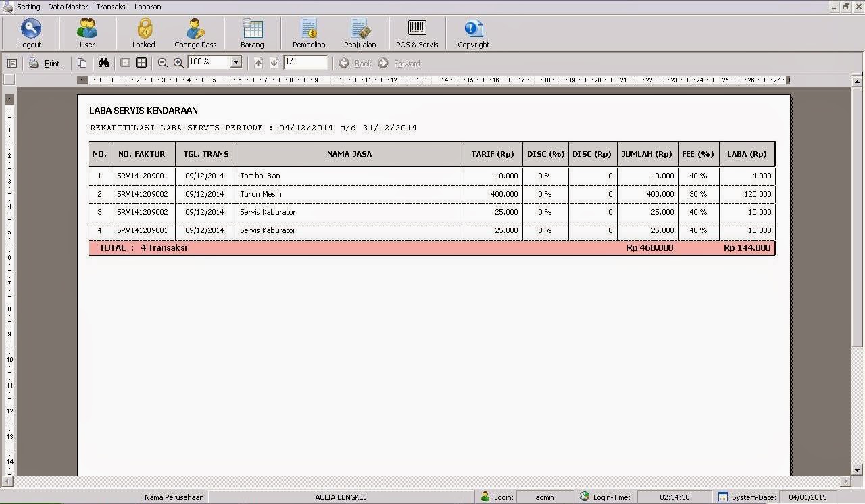This screenshot has width=865, height=504.
Task: Click the Login-Time clock icon
Action: point(585,497)
